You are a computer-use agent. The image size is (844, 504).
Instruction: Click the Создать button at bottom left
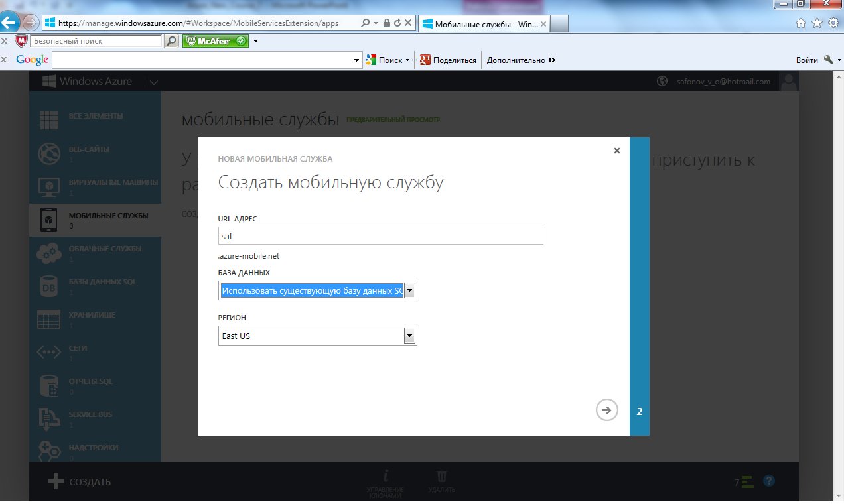click(x=80, y=482)
